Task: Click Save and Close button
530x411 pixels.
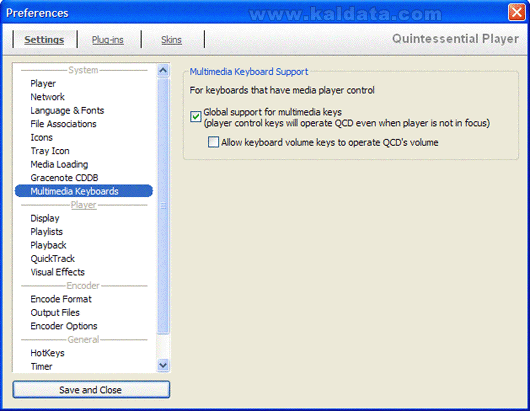Action: (x=91, y=390)
